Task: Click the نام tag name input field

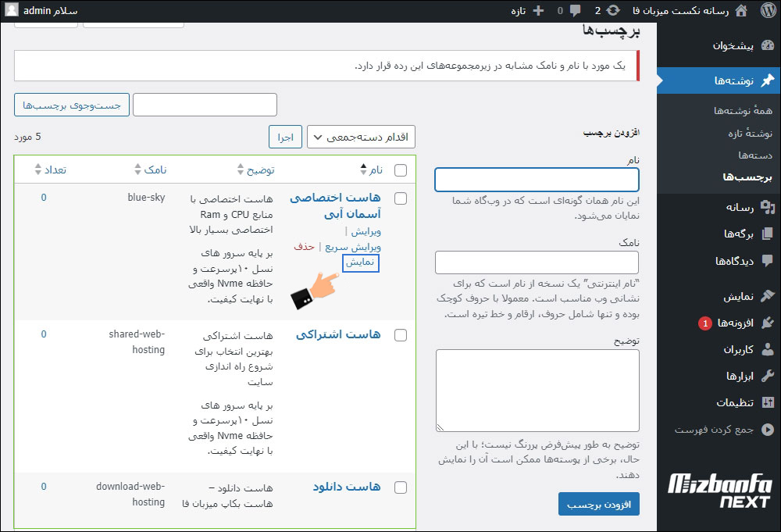Action: tap(537, 180)
